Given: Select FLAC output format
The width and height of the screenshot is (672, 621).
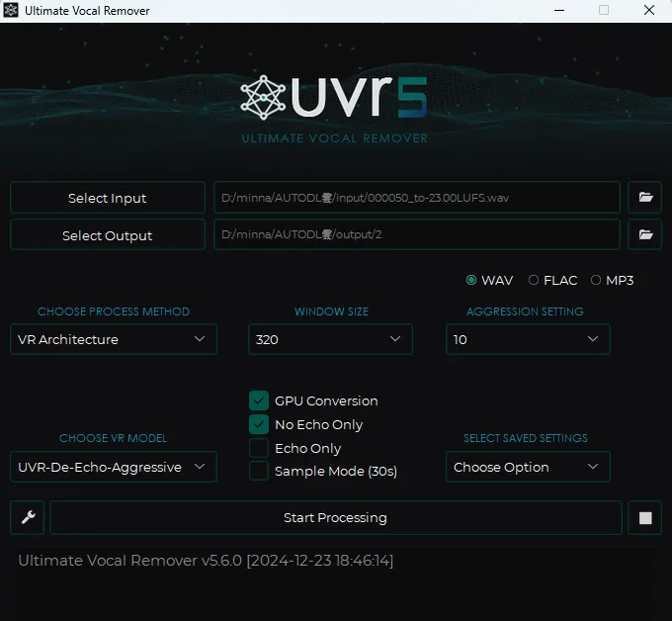Looking at the screenshot, I should [552, 280].
